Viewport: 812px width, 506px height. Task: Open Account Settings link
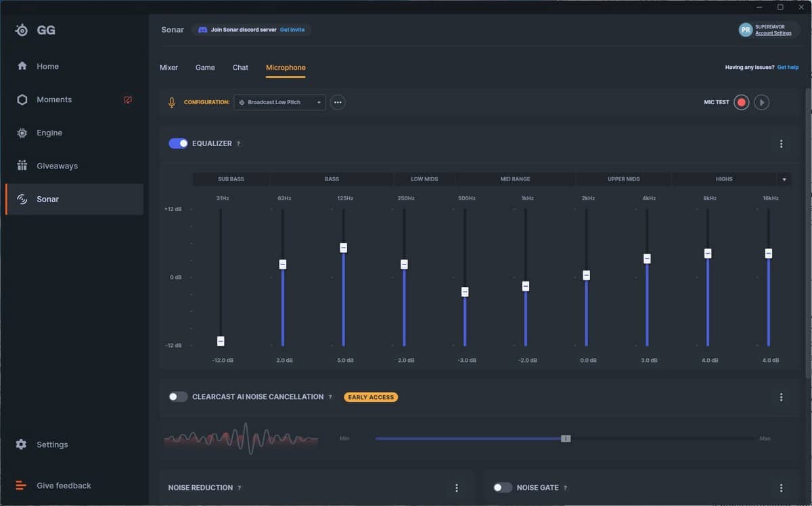773,33
